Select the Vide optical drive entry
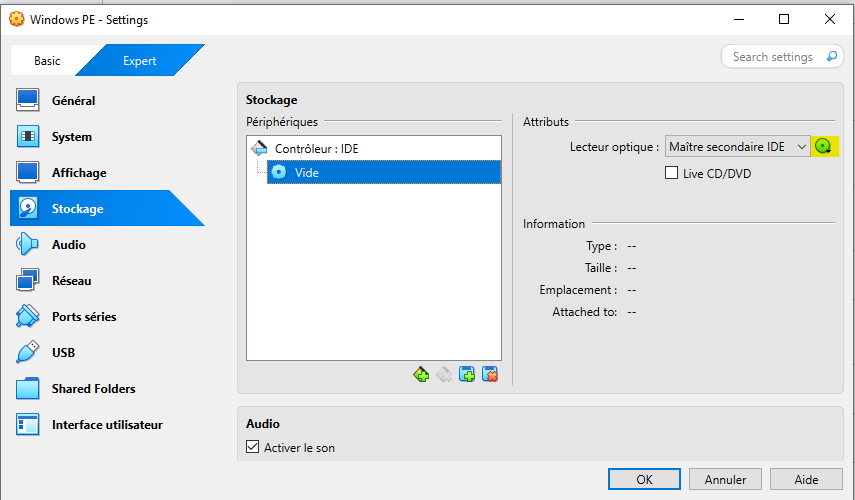 [x=307, y=172]
